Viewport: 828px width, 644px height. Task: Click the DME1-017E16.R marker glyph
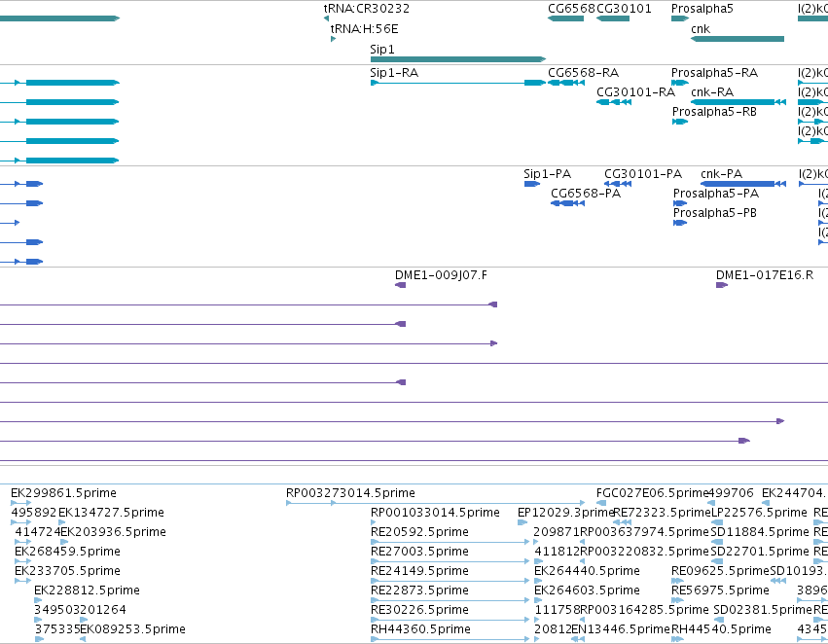pyautogui.click(x=722, y=285)
